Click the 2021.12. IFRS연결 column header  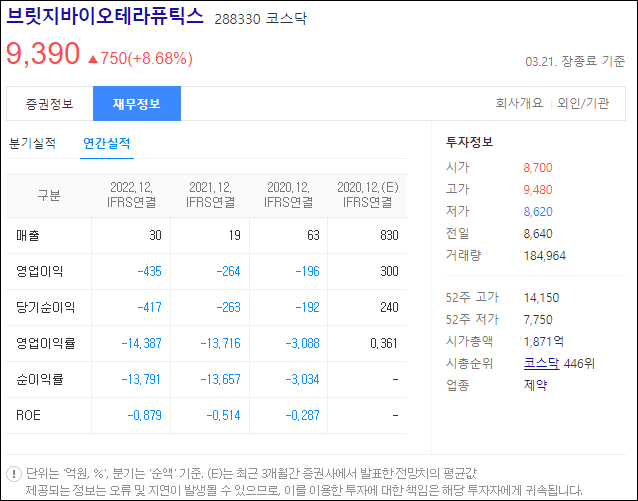pos(210,195)
